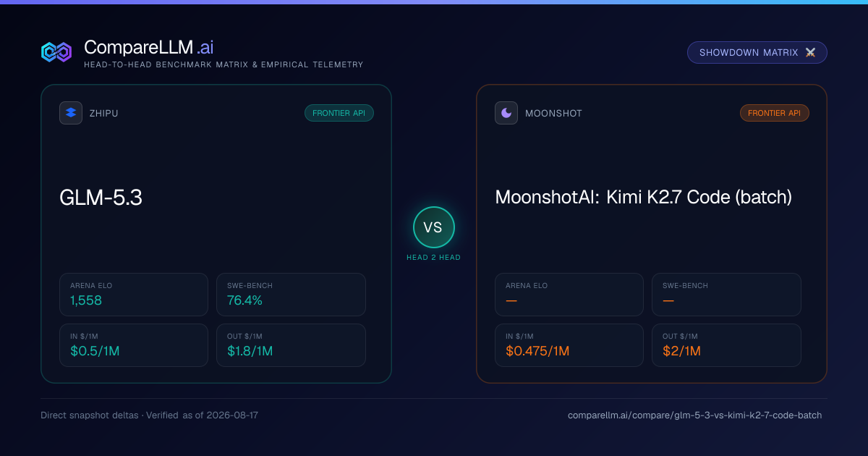Select Kimi input price $0.475/1M tile
The height and width of the screenshot is (456, 868).
(569, 345)
